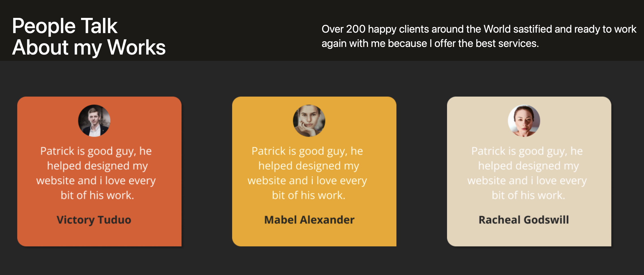644x275 pixels.
Task: Click Victory Tuduo's avatar photo
Action: (94, 121)
